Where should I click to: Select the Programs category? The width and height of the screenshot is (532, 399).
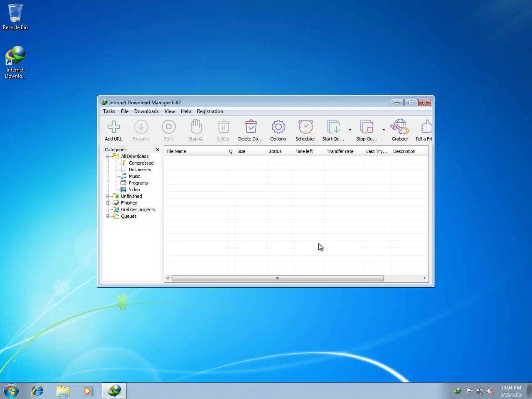[138, 183]
